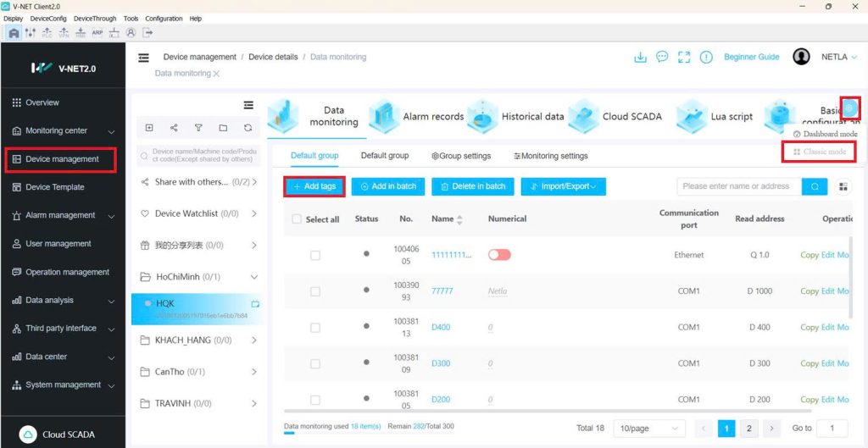This screenshot has height=448, width=868.
Task: Open the Beginner Guide link
Action: coord(751,57)
